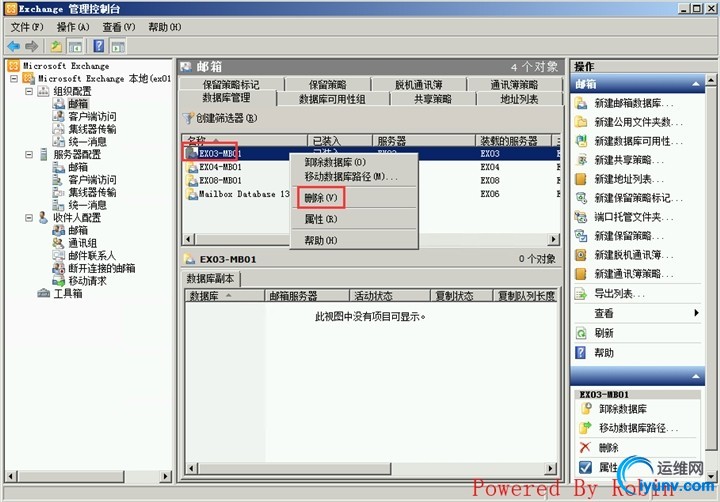Click the 新建保留策略标记 action icon
The image size is (720, 502).
click(581, 198)
